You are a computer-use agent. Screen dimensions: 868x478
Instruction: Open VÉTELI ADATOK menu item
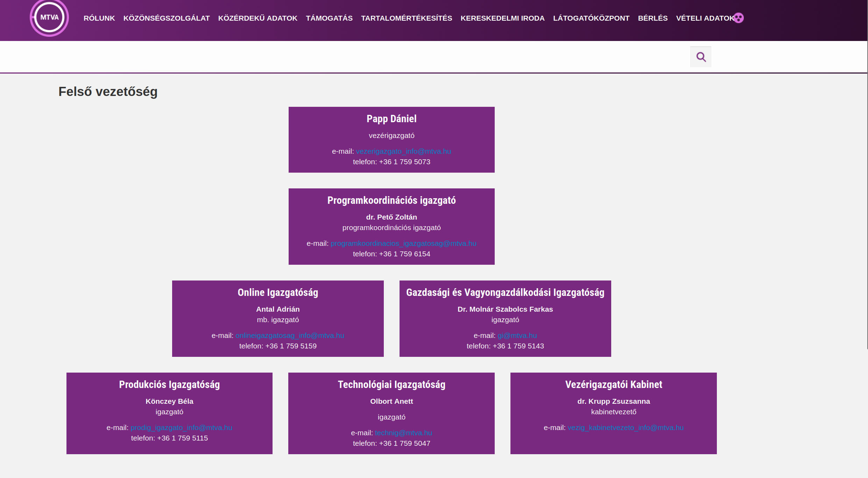pos(704,18)
